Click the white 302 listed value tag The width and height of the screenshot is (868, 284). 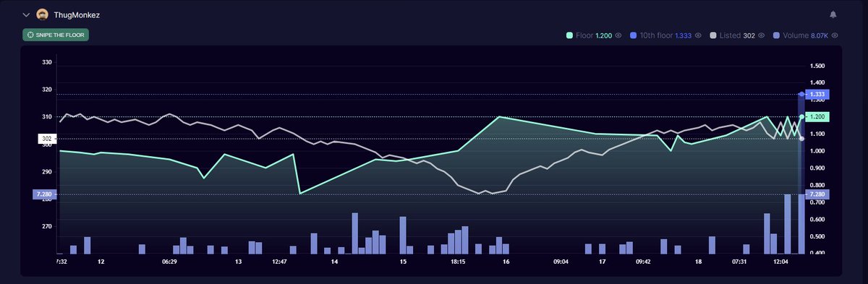[x=46, y=138]
